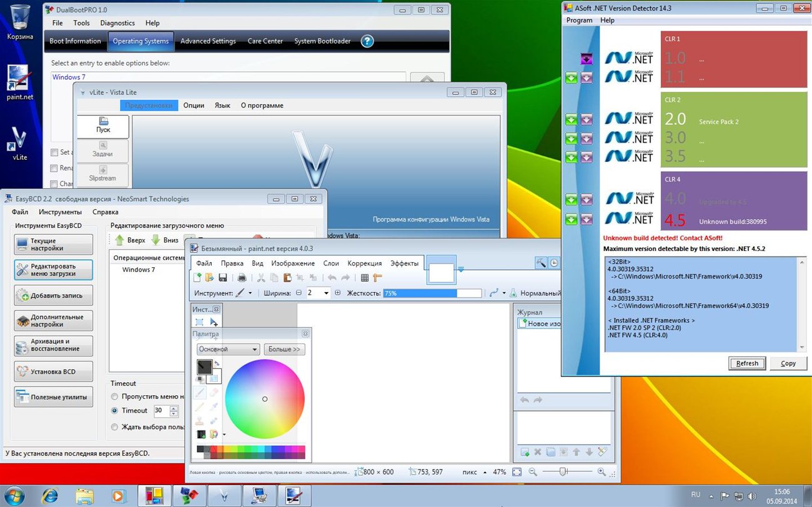This screenshot has width=812, height=507.
Task: Select the Timeout radio button in EasyBCD
Action: (114, 411)
